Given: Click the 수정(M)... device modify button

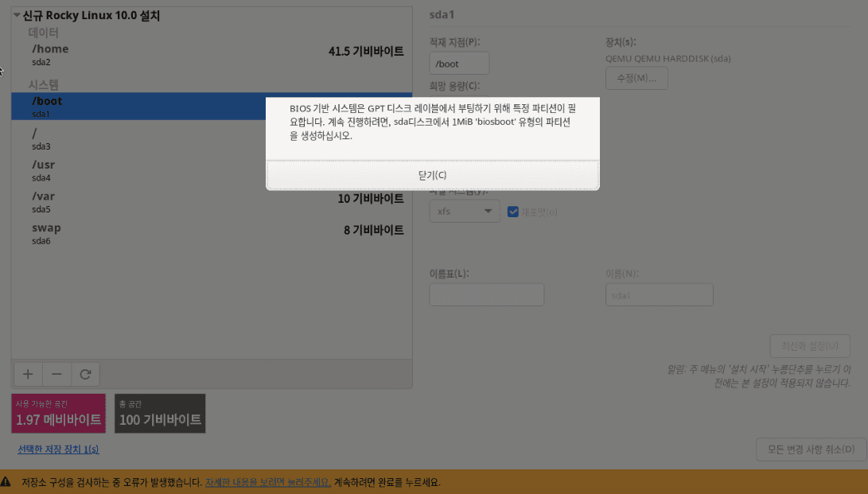Looking at the screenshot, I should click(x=636, y=78).
